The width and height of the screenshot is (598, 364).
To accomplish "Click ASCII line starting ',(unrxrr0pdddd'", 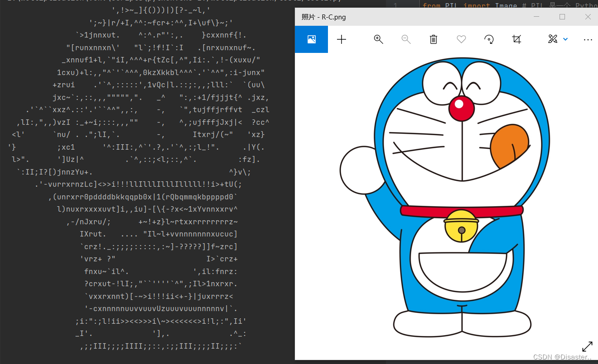I will coord(143,197).
